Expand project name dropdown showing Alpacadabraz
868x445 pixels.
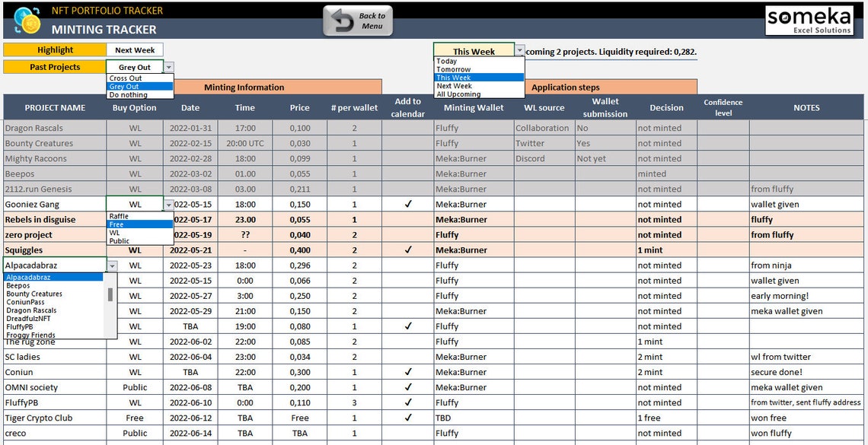tap(112, 265)
